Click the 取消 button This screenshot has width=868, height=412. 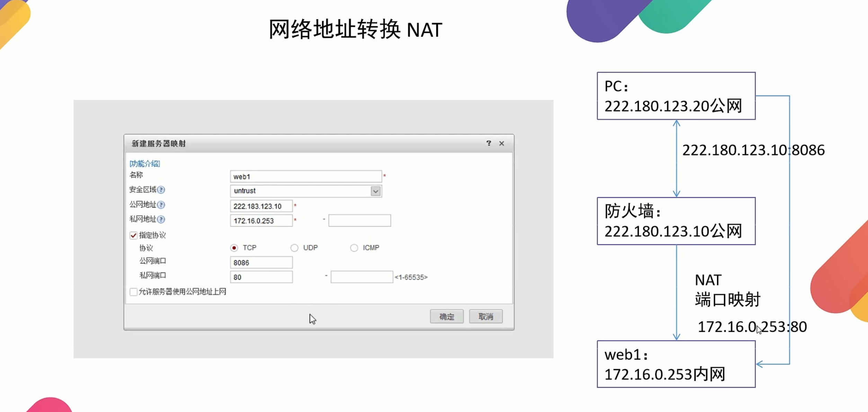coord(486,316)
